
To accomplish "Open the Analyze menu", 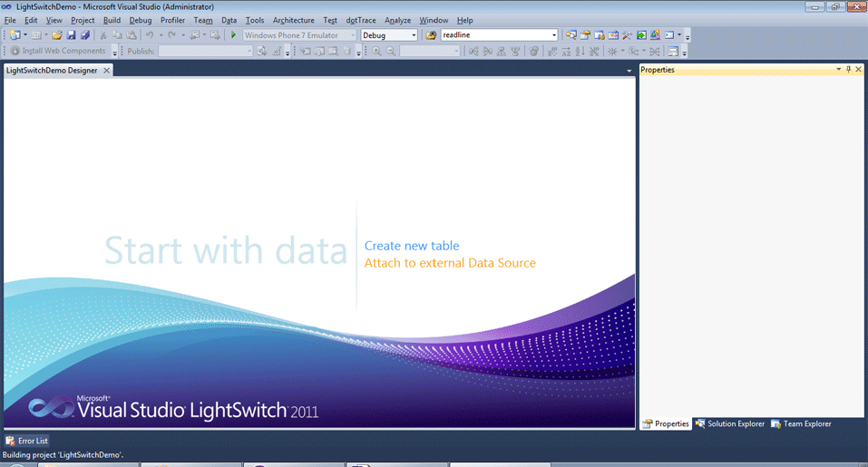I will tap(397, 20).
